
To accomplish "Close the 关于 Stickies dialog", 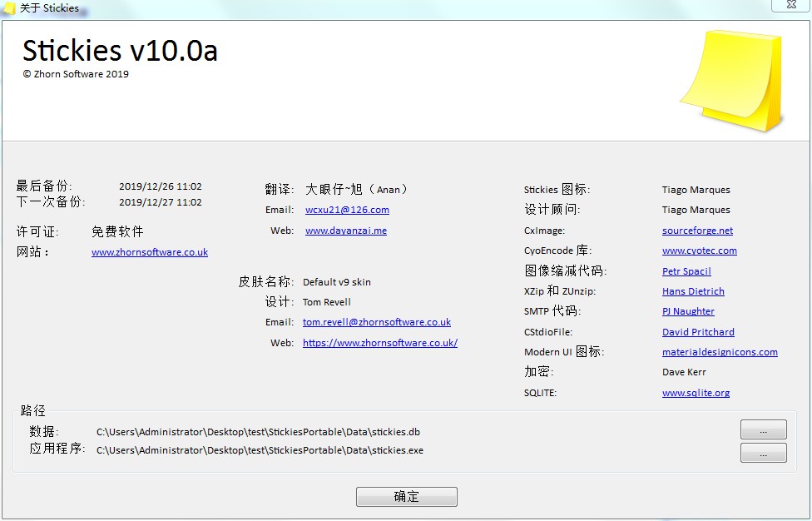I will click(790, 5).
